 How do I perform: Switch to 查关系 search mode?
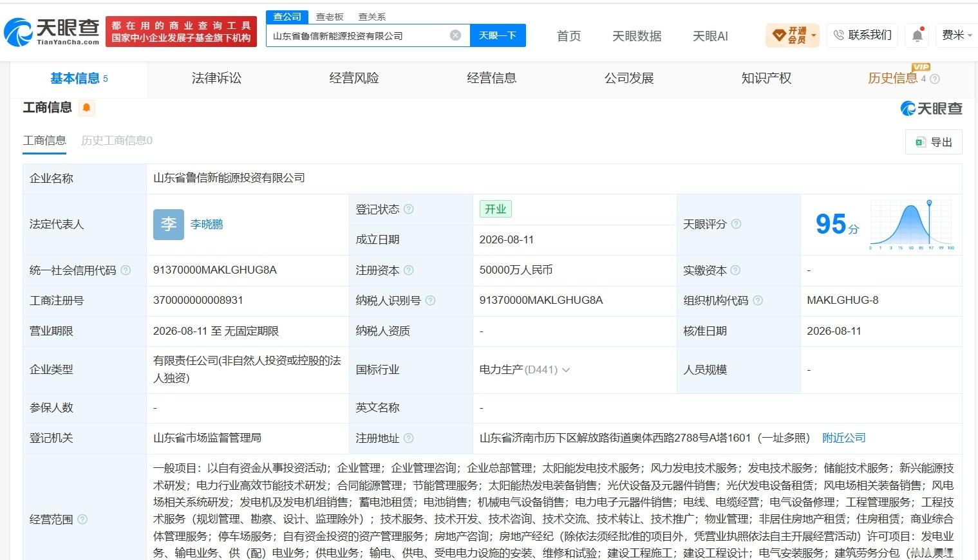[x=372, y=17]
